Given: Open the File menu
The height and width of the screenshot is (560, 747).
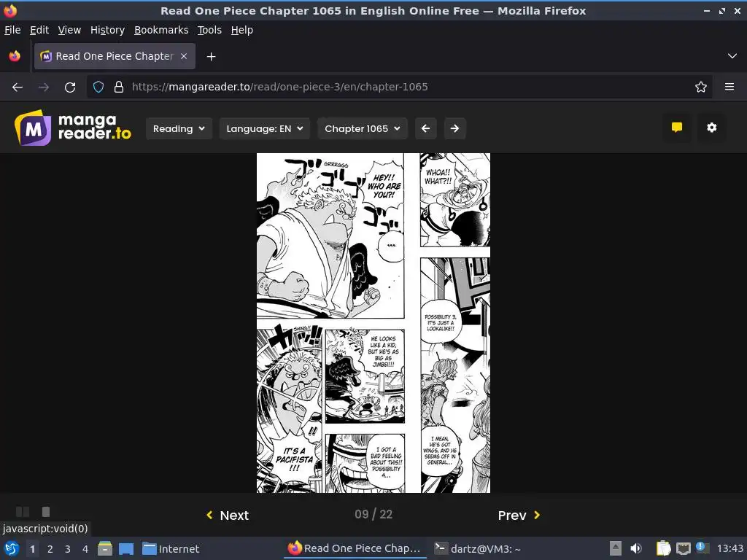Looking at the screenshot, I should [12, 30].
